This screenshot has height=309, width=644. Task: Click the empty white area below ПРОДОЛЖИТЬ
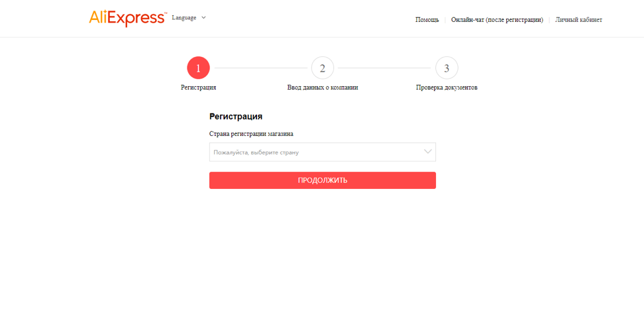(323, 245)
